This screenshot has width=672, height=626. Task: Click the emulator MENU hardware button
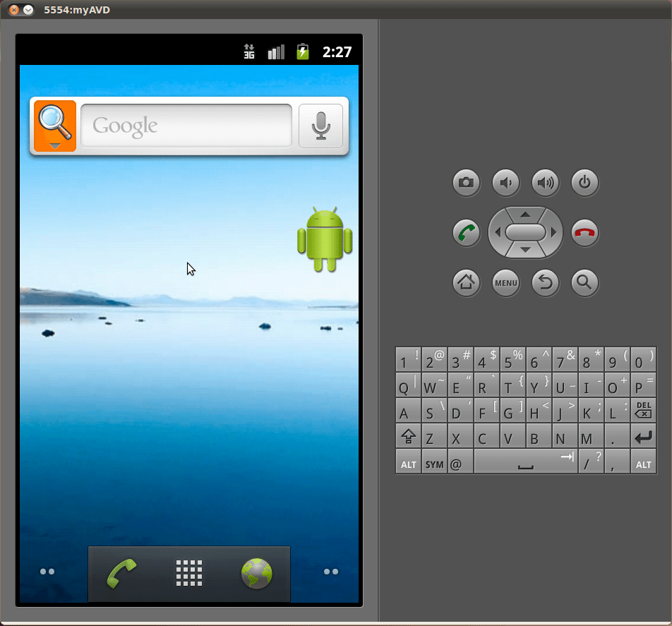(x=505, y=283)
